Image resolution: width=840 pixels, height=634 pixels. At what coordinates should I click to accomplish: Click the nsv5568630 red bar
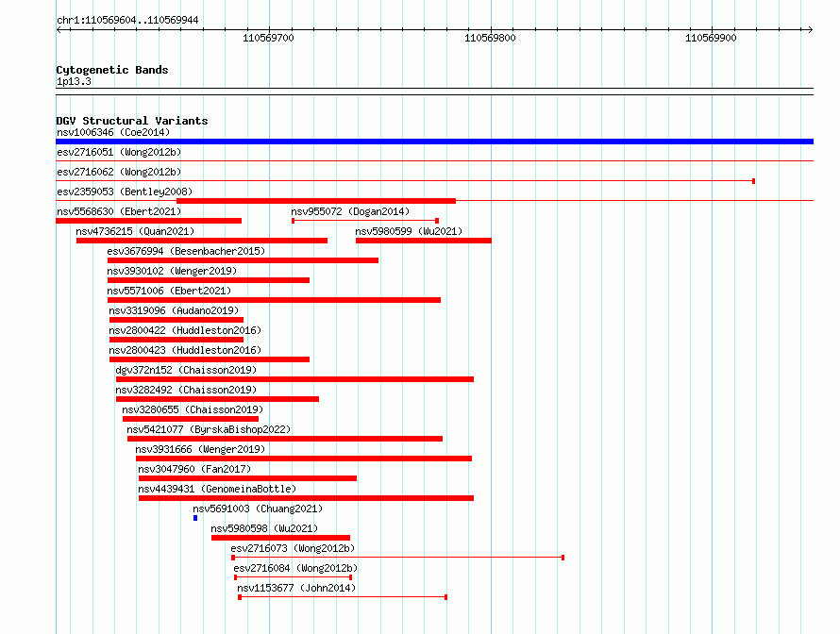[148, 221]
